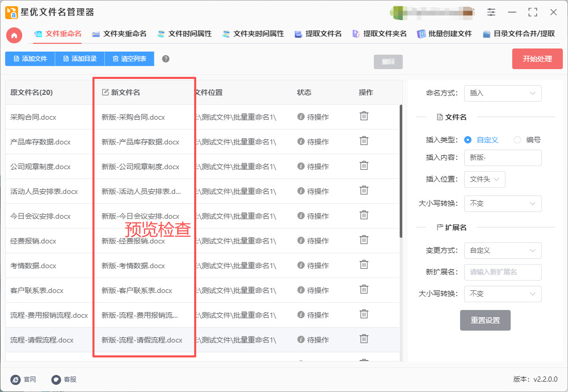The image size is (568, 392).
Task: Open the 命名方式 dropdown showing 插入
Action: point(502,93)
